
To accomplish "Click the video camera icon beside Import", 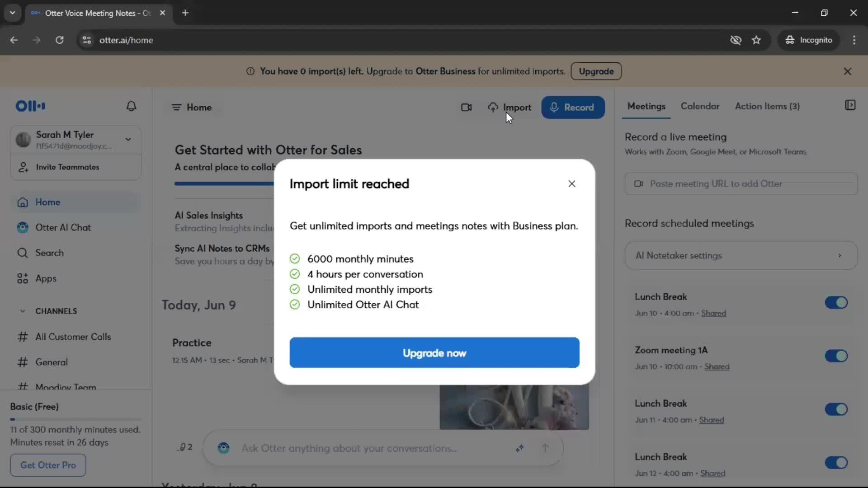I will 466,108.
